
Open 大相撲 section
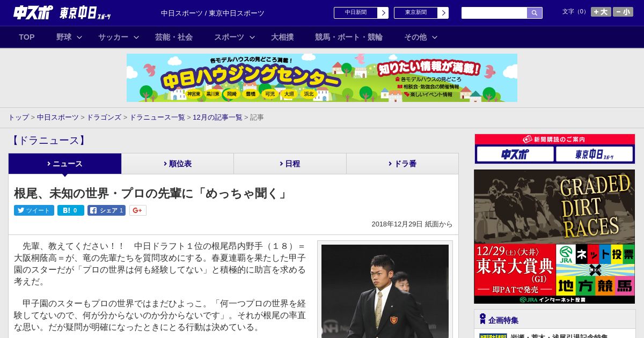point(282,37)
